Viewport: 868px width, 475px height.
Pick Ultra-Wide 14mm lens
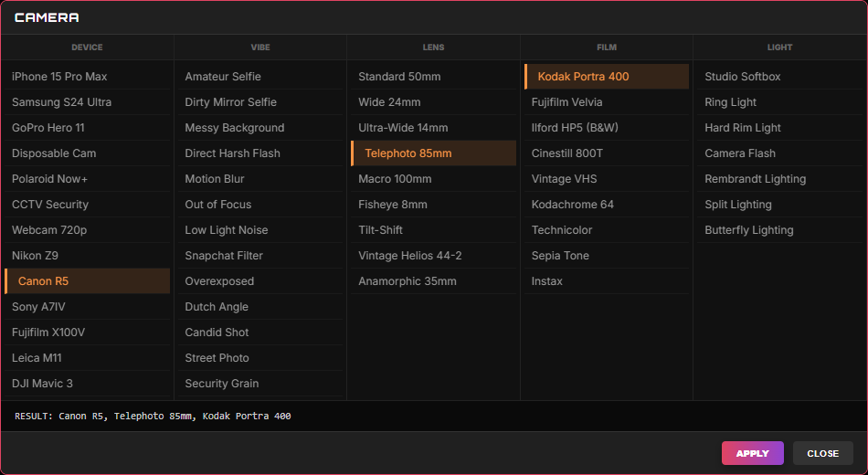tap(433, 127)
